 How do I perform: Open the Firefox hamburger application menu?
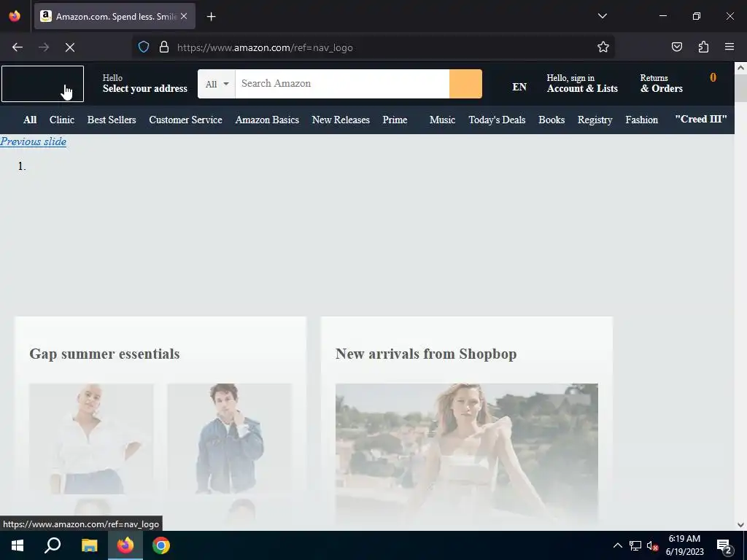pos(729,47)
